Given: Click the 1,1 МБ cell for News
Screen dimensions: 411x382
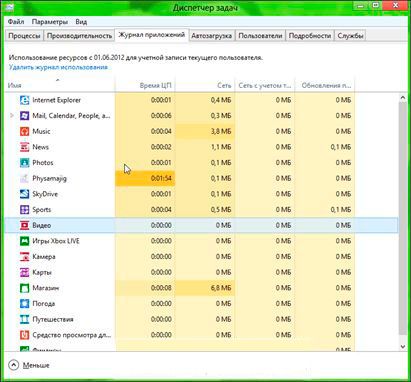Looking at the screenshot, I should click(x=205, y=147).
